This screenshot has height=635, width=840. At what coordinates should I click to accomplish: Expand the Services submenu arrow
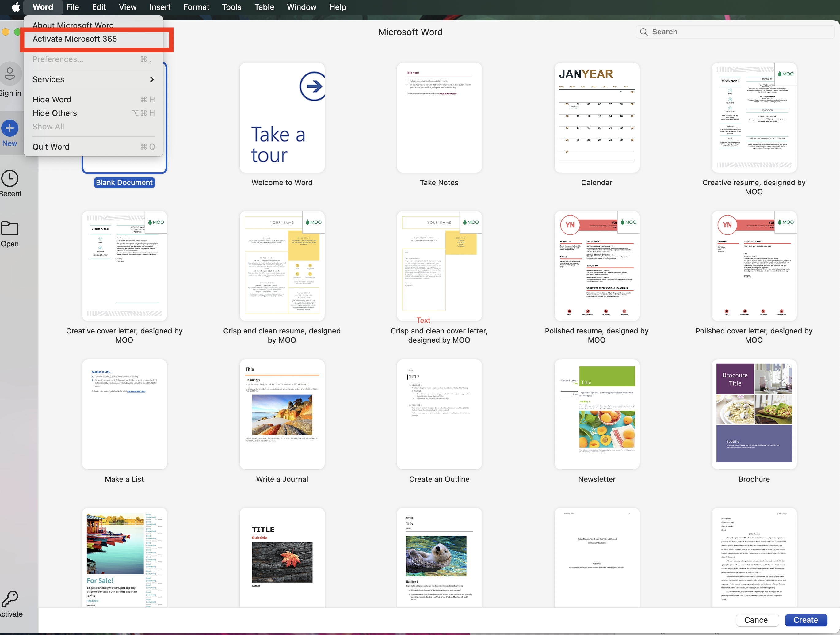pos(151,79)
